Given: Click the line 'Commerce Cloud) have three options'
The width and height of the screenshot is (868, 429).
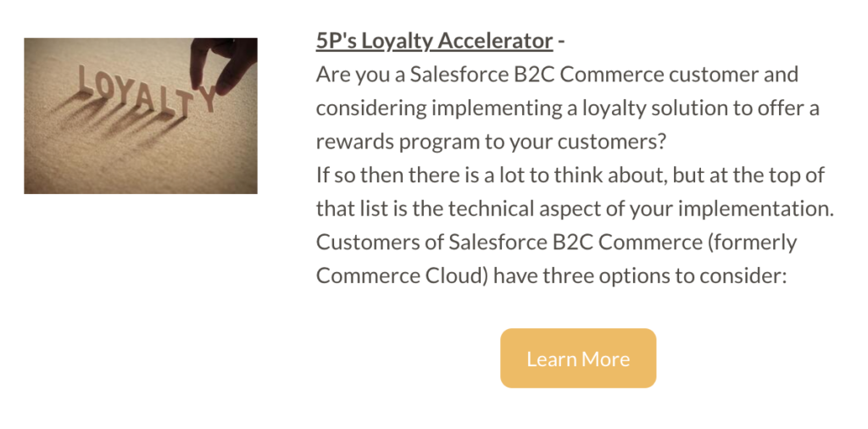Looking at the screenshot, I should [x=551, y=276].
